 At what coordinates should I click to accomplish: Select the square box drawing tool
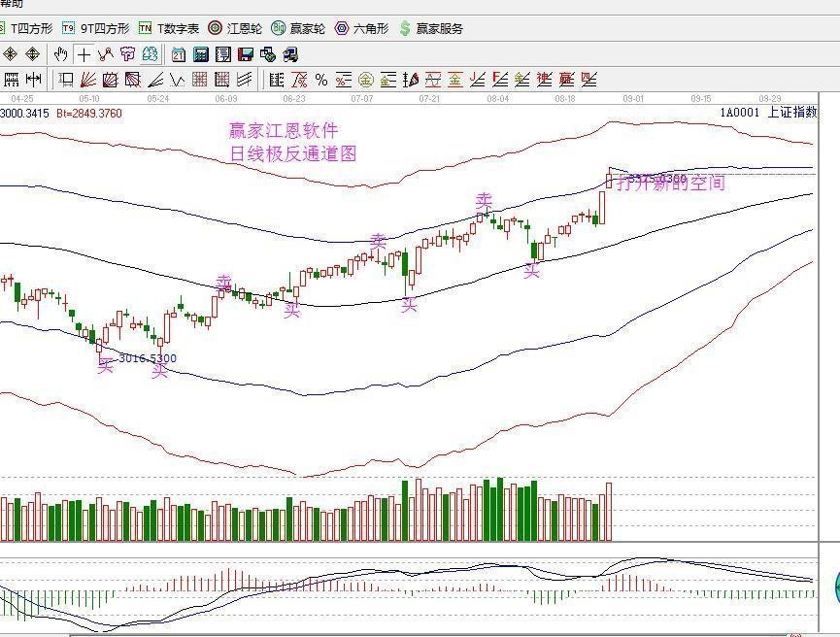pyautogui.click(x=66, y=81)
